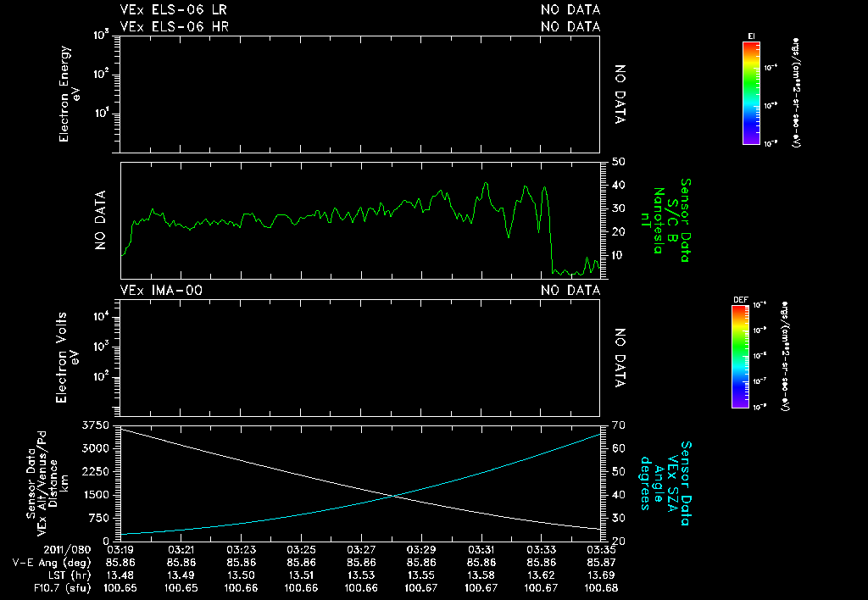Image resolution: width=868 pixels, height=600 pixels.
Task: Click the 03:29 time tick label
Action: (x=420, y=550)
